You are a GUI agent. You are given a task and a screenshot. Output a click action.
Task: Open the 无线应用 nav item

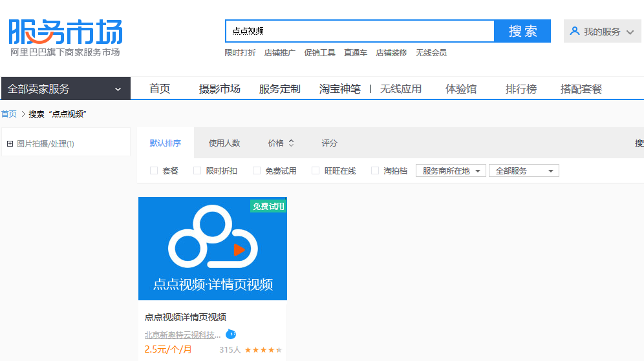click(x=401, y=88)
